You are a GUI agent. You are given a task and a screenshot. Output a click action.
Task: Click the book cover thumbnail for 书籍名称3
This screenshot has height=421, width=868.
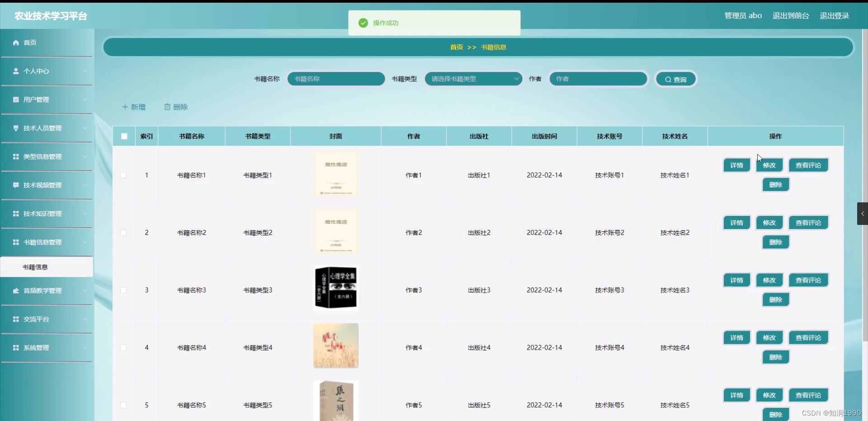(335, 287)
